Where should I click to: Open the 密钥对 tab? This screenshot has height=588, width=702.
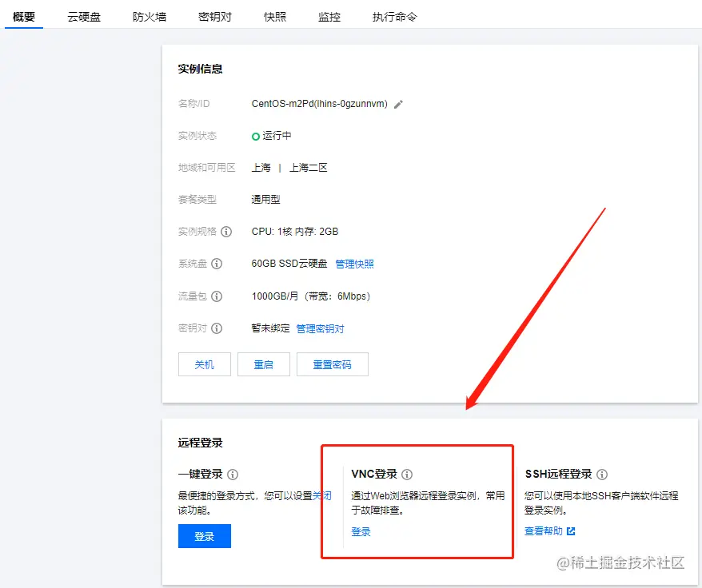tap(215, 17)
